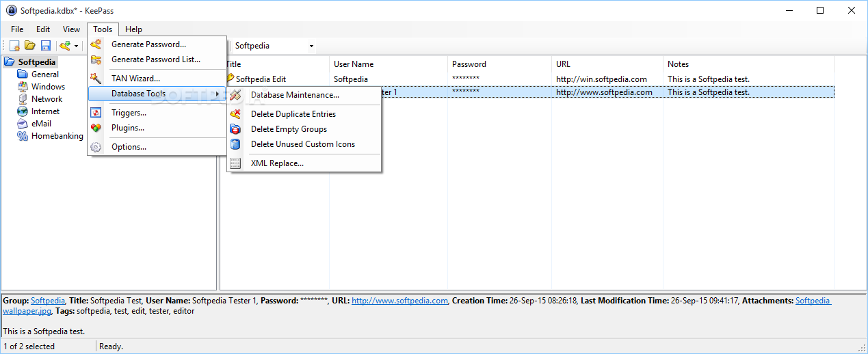
Task: Click the Ready. status bar text
Action: click(x=111, y=346)
